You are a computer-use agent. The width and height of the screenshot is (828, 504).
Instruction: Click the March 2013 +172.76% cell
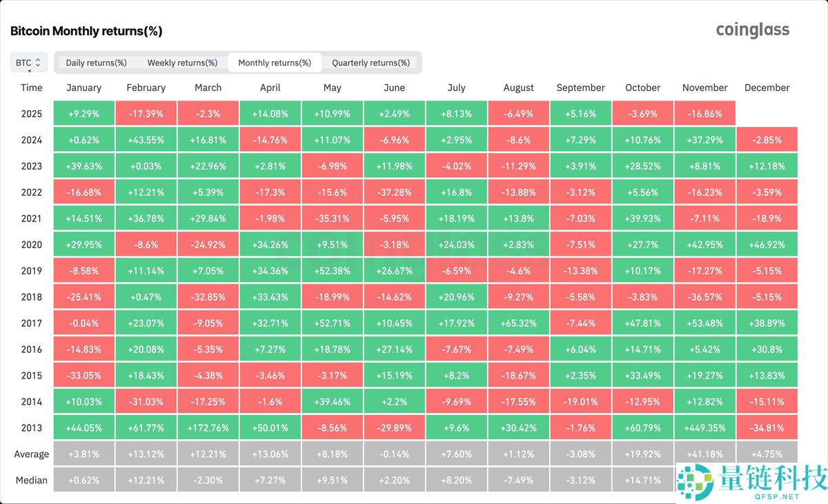click(x=208, y=427)
